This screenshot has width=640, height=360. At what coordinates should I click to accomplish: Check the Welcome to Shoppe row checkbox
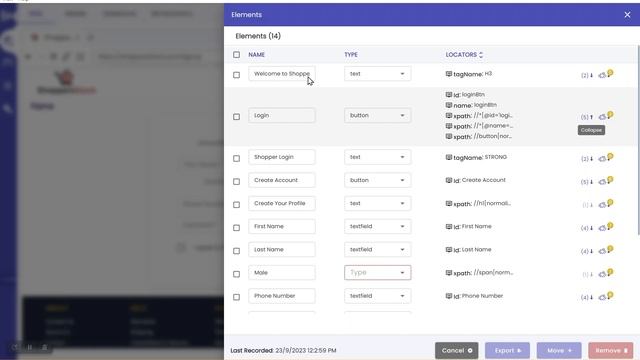pos(236,75)
